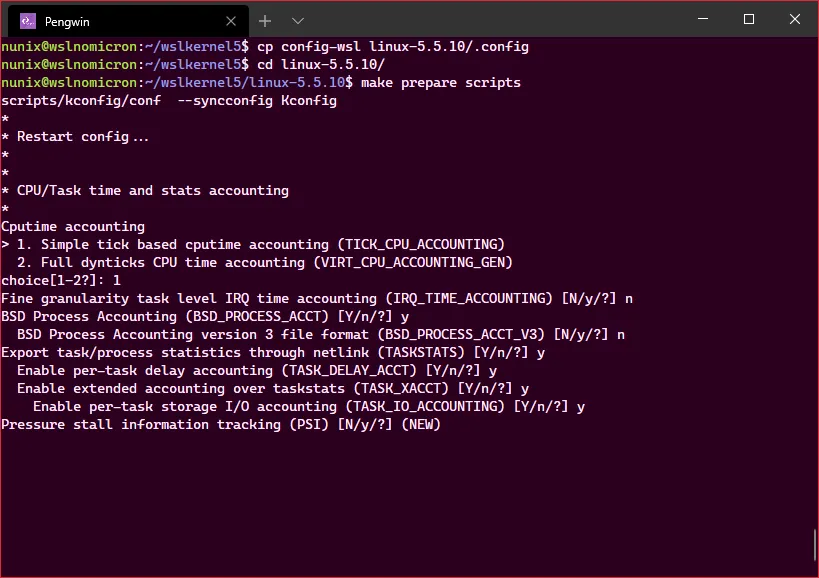Image resolution: width=819 pixels, height=578 pixels.
Task: Minimize the terminal window
Action: [x=702, y=19]
